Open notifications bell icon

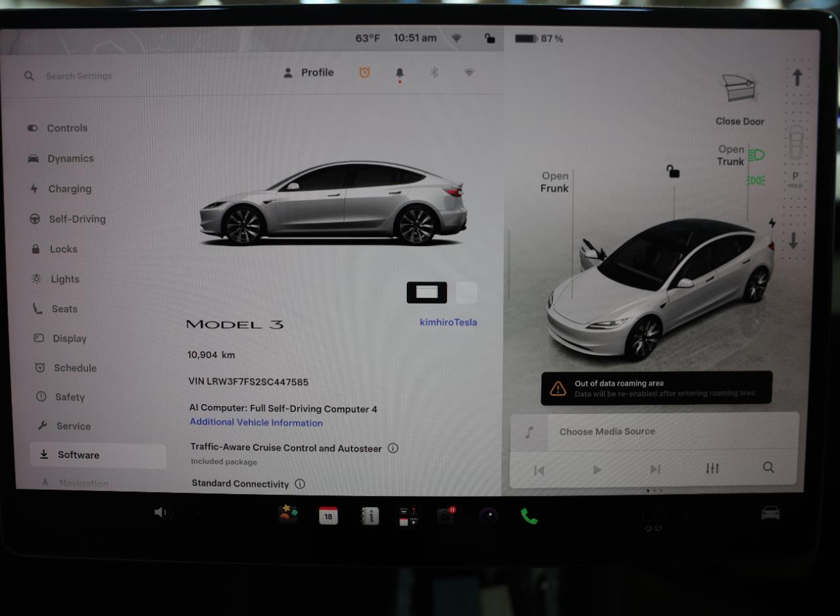[x=400, y=74]
